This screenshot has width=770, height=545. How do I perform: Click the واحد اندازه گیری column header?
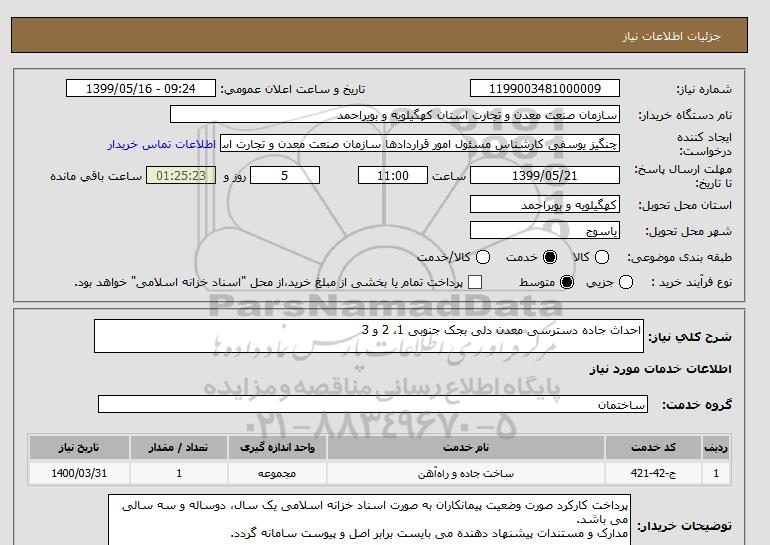277,448
